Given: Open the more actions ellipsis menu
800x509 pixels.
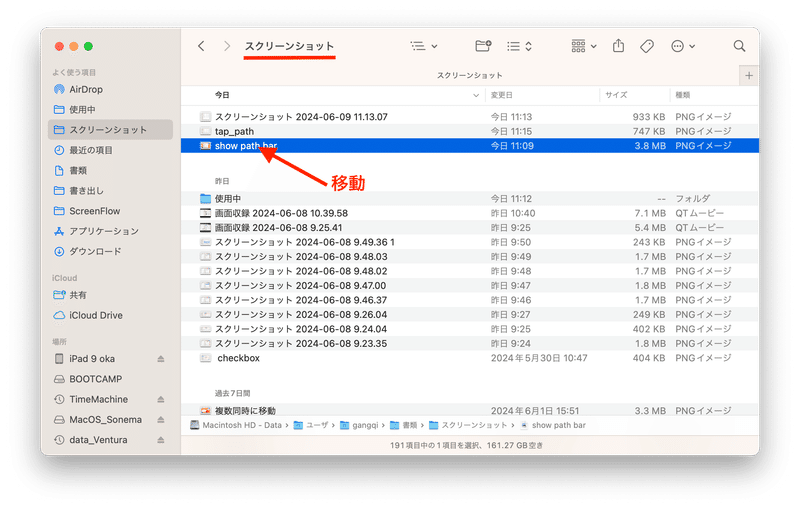Looking at the screenshot, I should click(x=683, y=46).
